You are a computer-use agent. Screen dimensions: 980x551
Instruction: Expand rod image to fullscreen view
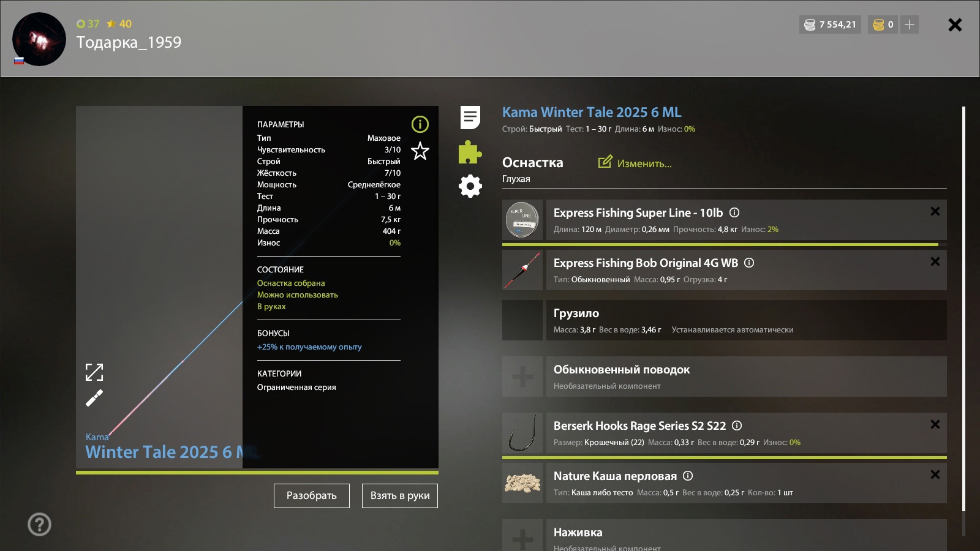click(94, 372)
